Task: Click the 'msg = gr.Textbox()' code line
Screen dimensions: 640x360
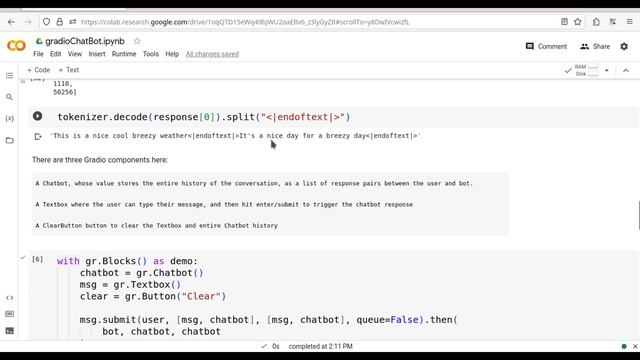Action: pos(130,284)
